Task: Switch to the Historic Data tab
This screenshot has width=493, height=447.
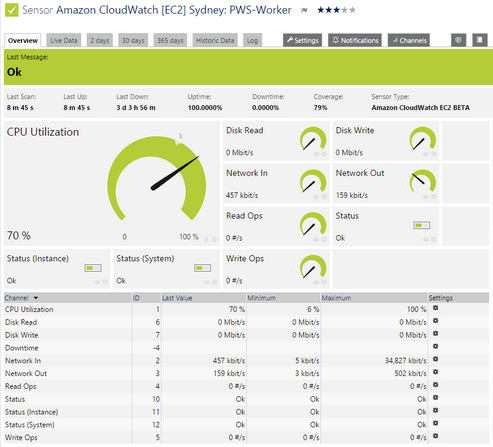Action: (215, 40)
